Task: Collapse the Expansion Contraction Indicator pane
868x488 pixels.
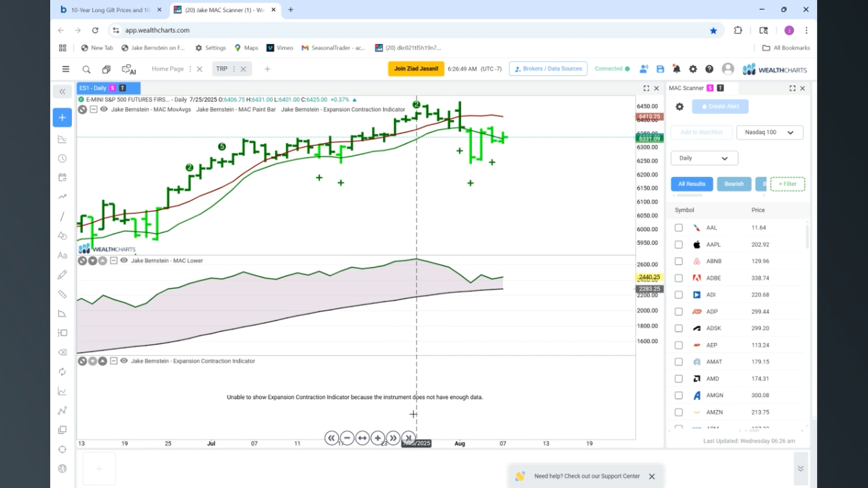Action: tap(113, 361)
